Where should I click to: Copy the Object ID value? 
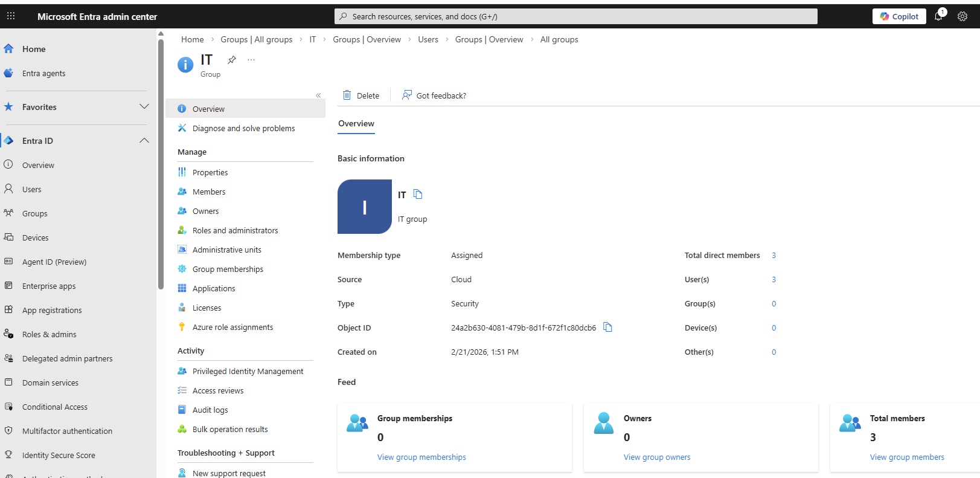[607, 327]
